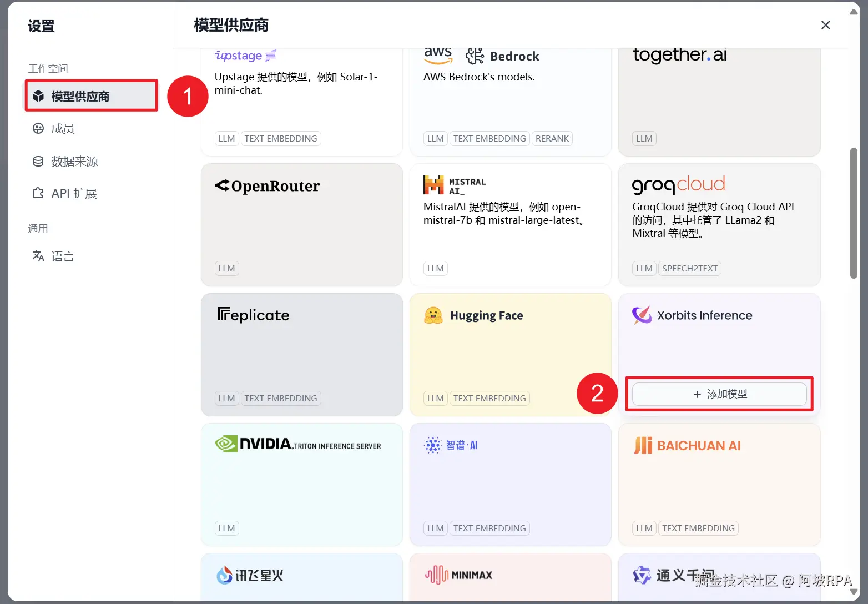Click the 成员 members icon

38,128
